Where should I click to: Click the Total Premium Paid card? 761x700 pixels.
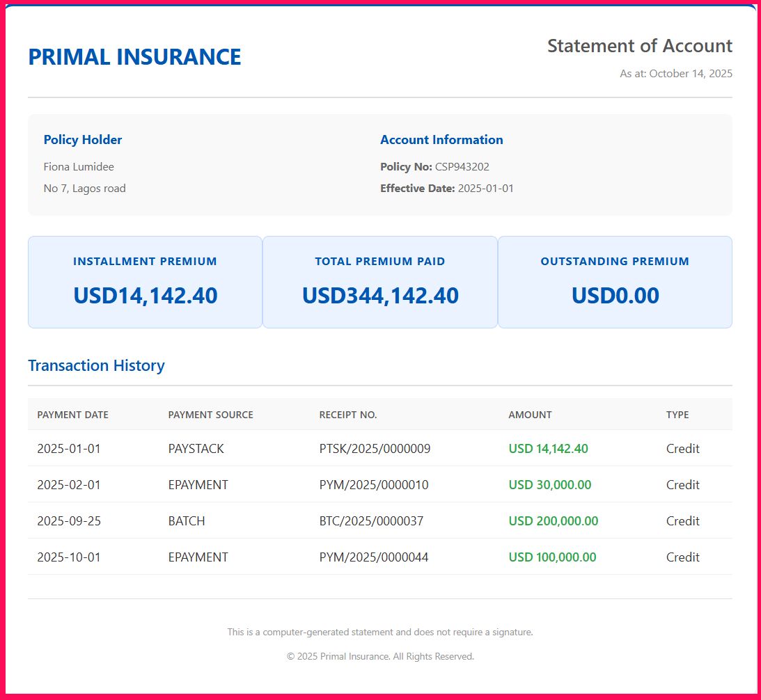pos(380,282)
